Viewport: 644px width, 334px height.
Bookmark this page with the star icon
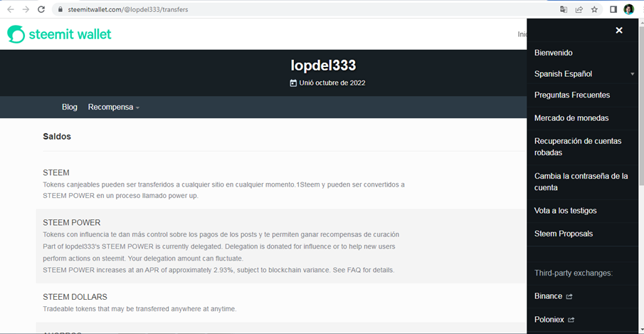click(x=594, y=9)
